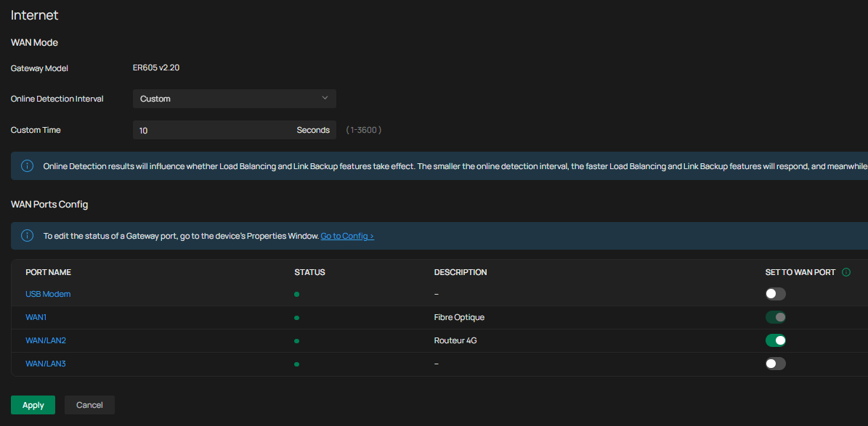
Task: Click the USB Modem status dot
Action: [297, 295]
